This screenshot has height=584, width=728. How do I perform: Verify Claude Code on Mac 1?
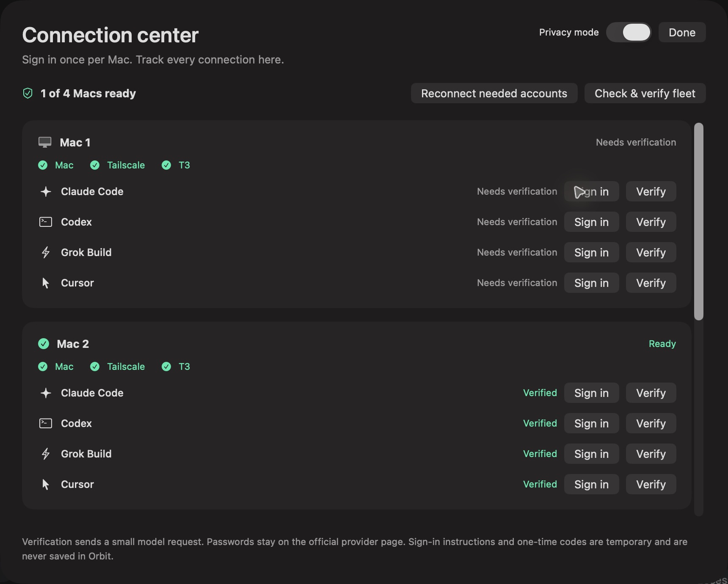(651, 191)
